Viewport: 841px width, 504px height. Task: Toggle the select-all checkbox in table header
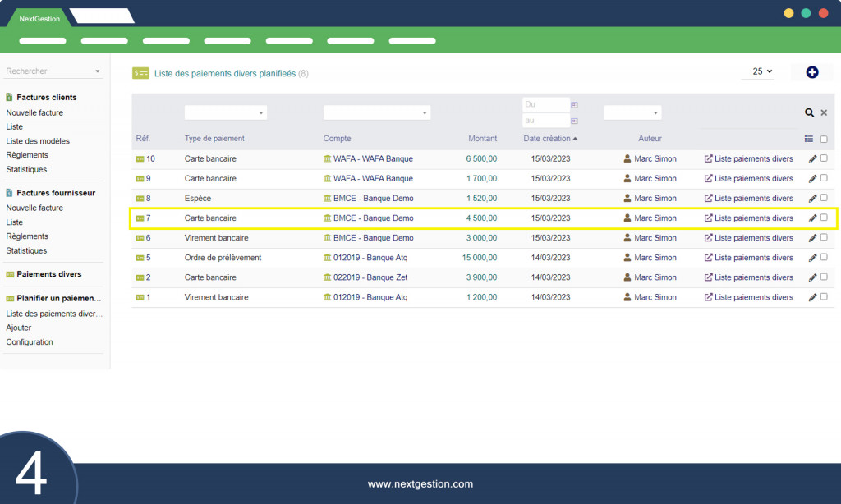(x=824, y=139)
